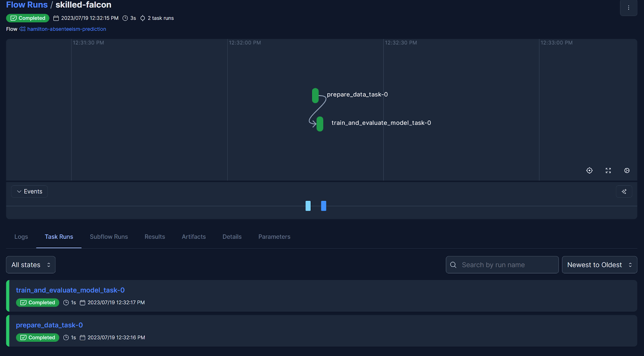Click the 2023/07/19 12:32:17 PM timestamp

pos(116,302)
